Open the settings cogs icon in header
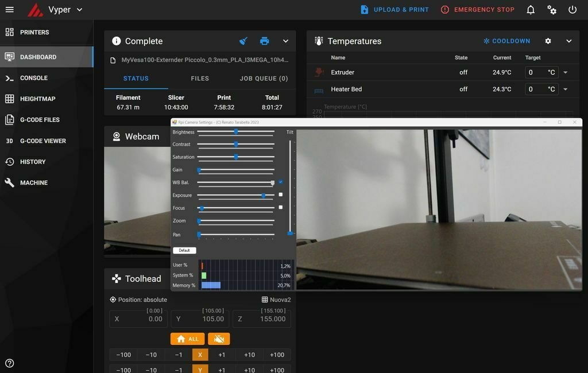 pyautogui.click(x=552, y=10)
